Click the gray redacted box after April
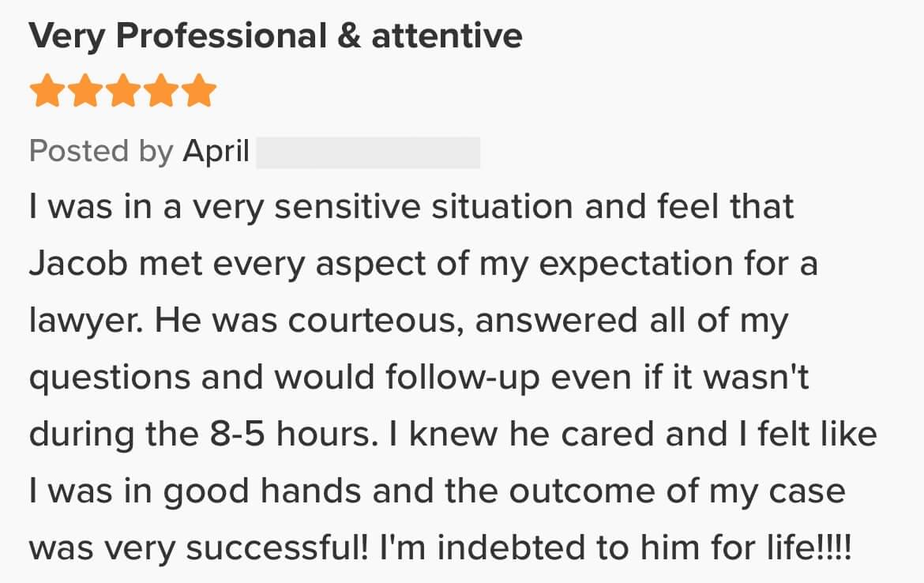The height and width of the screenshot is (583, 924). (368, 152)
